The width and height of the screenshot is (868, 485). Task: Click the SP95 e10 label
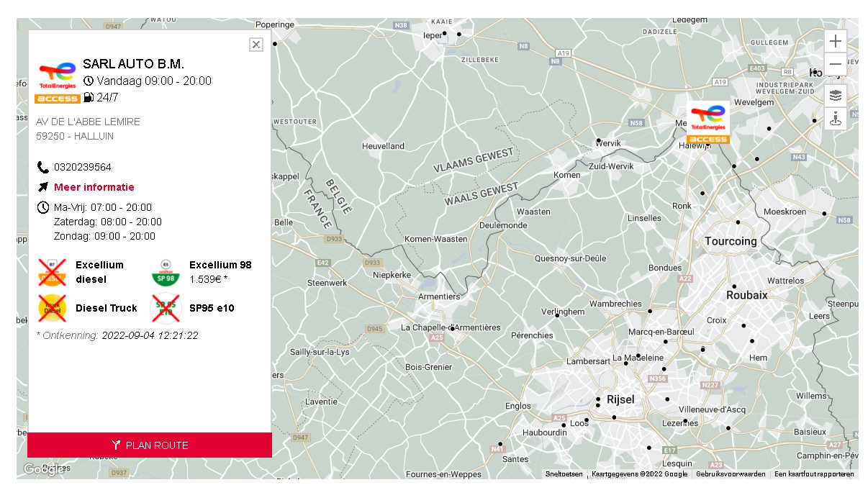(x=212, y=308)
